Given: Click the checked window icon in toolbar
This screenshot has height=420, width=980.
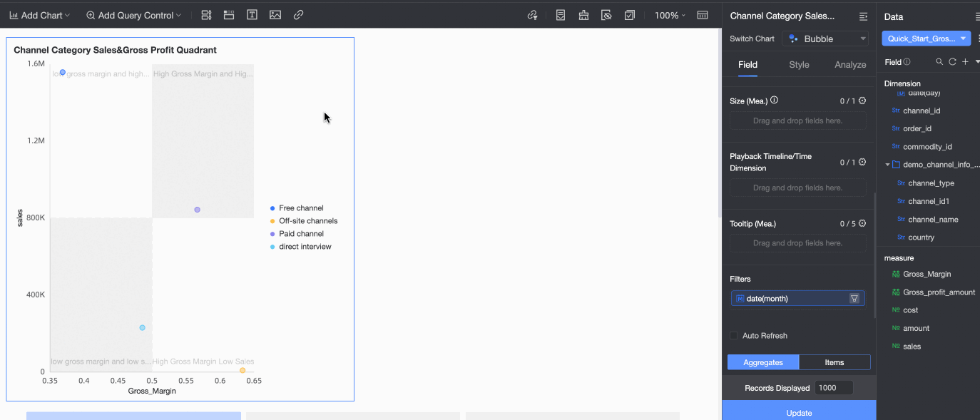Looking at the screenshot, I should click(629, 15).
